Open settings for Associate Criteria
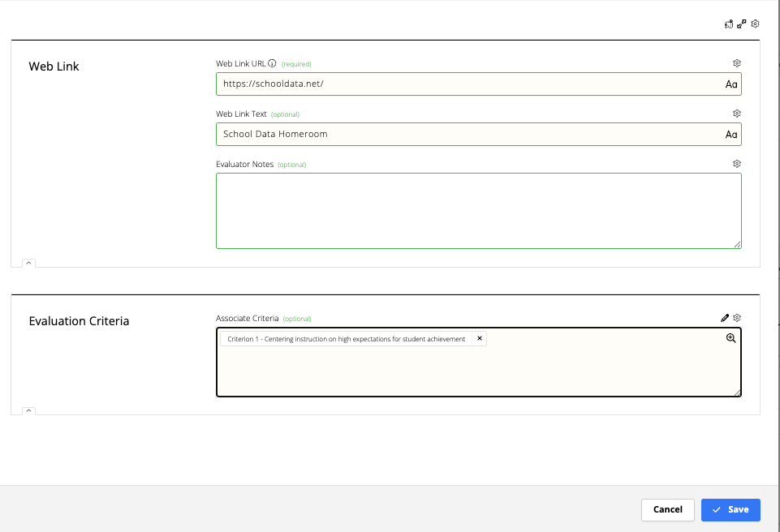The image size is (780, 532). (737, 317)
